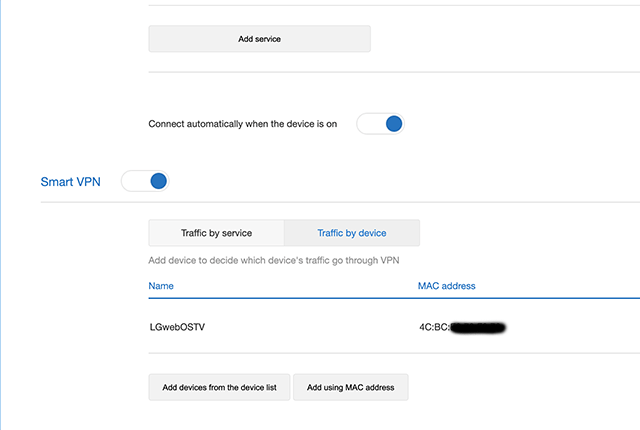Click the blacked-out portion of the MAC address

coord(477,327)
